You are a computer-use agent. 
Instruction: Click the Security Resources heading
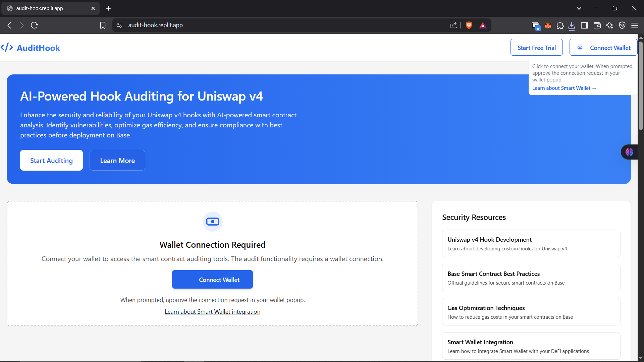474,217
